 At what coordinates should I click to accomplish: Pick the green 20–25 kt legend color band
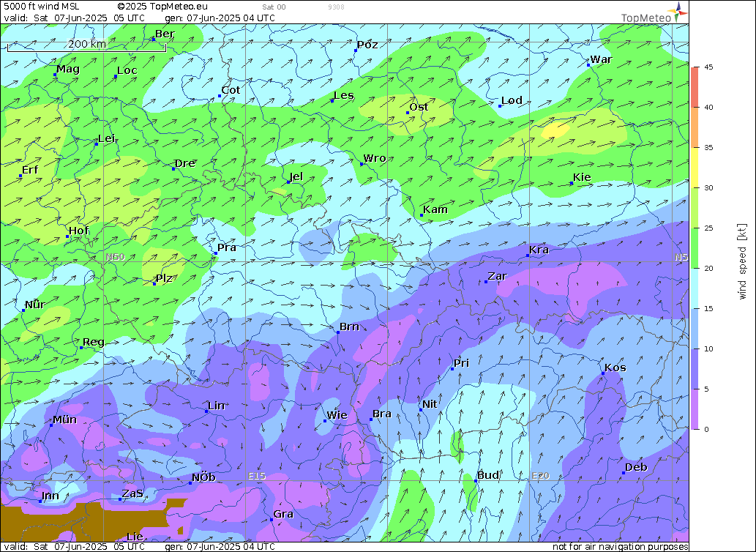coord(695,248)
